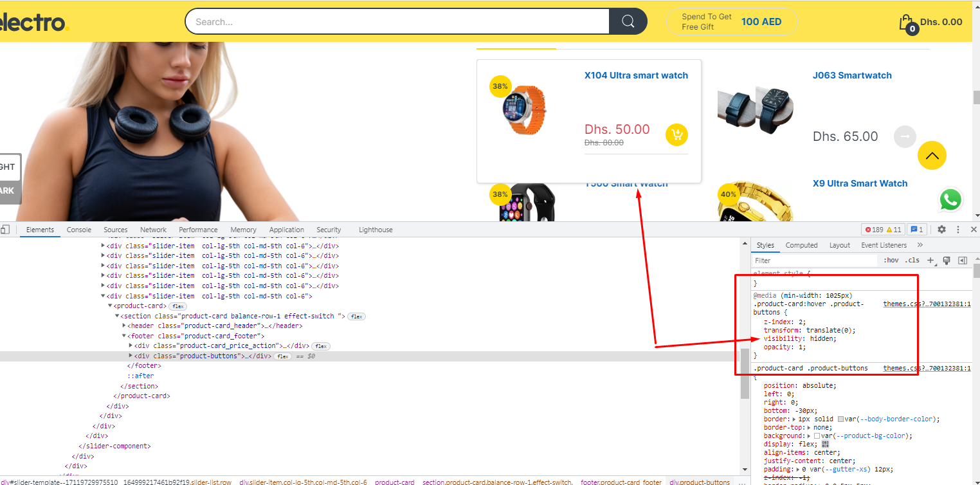Open the shopping cart bag icon
980x485 pixels.
pyautogui.click(x=907, y=24)
